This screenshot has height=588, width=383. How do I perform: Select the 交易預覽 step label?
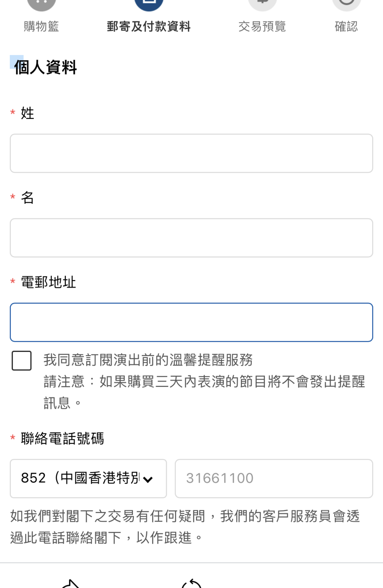coord(262,27)
